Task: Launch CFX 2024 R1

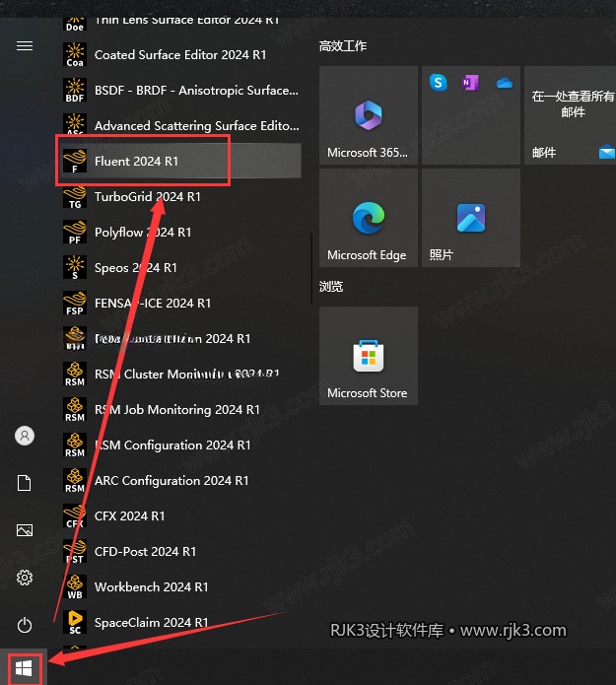Action: point(179,515)
